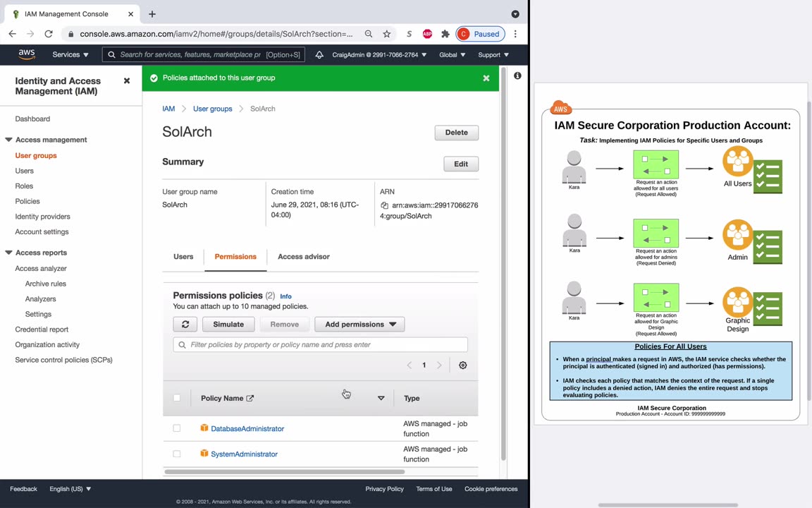This screenshot has width=812, height=508.
Task: Open the English (US) language dropdown
Action: pyautogui.click(x=70, y=489)
